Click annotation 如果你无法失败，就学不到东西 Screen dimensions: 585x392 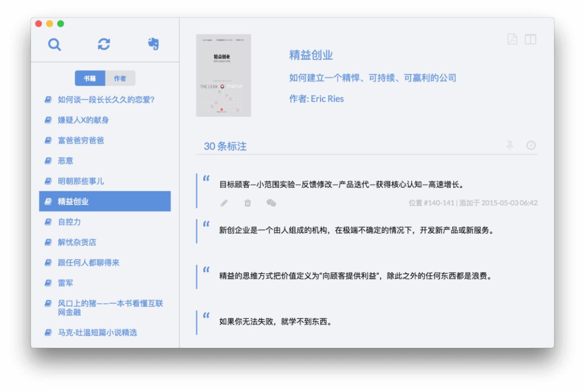(x=276, y=322)
